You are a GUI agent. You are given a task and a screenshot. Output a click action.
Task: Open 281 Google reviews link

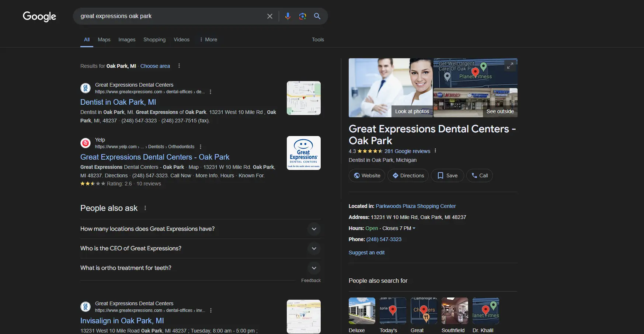(407, 151)
